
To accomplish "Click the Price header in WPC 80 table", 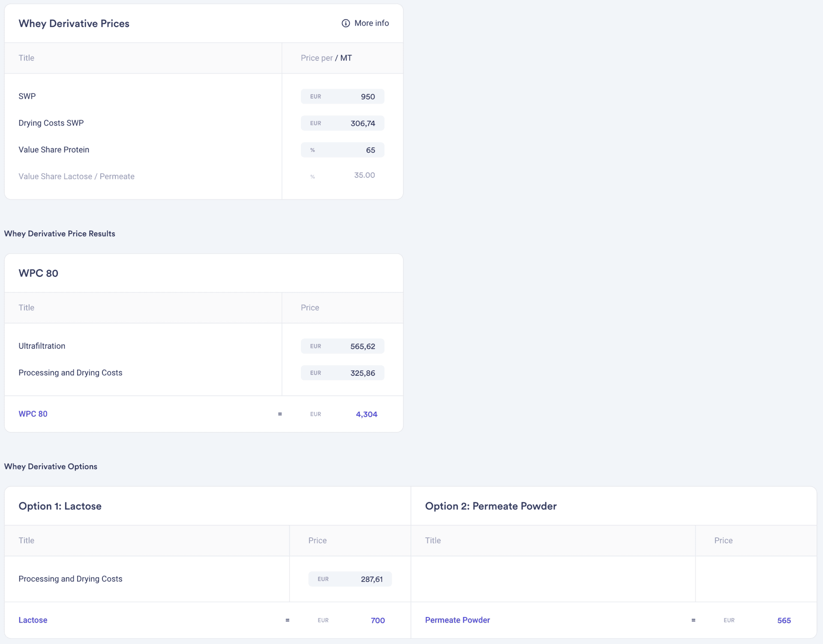I will [x=310, y=308].
